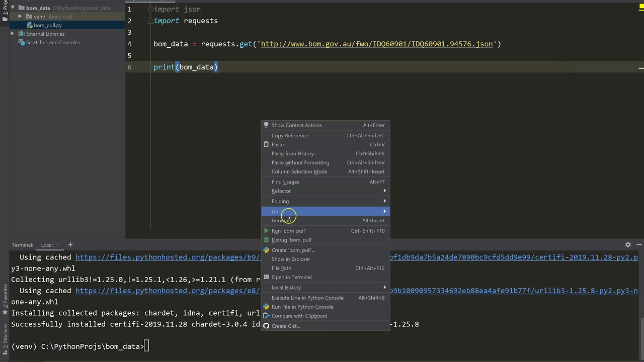
Task: Select Generate from the context menu
Action: pyautogui.click(x=325, y=220)
